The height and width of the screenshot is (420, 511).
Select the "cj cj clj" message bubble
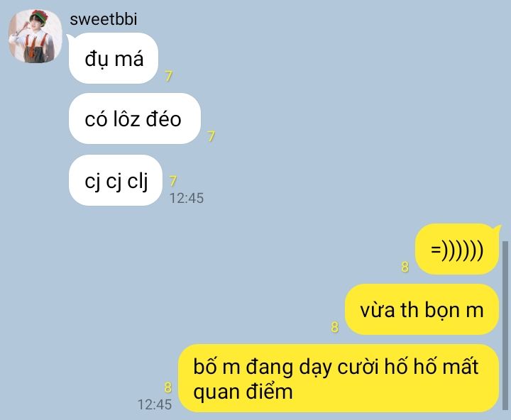click(x=116, y=180)
